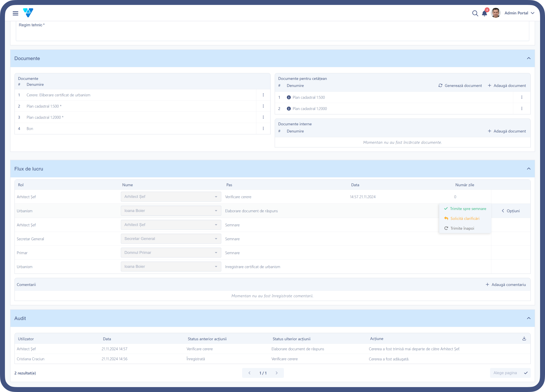Collapse the Flux de lucru section

529,169
